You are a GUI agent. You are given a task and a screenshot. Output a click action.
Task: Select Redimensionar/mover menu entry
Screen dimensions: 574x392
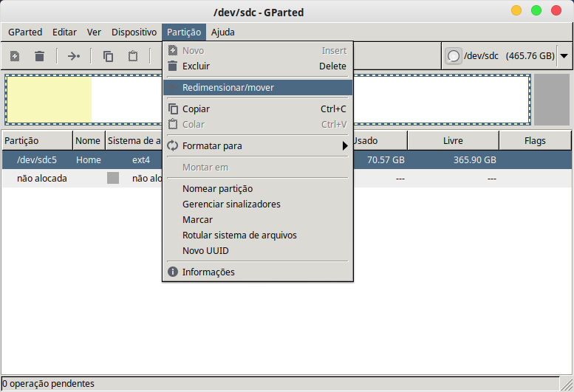pos(258,87)
